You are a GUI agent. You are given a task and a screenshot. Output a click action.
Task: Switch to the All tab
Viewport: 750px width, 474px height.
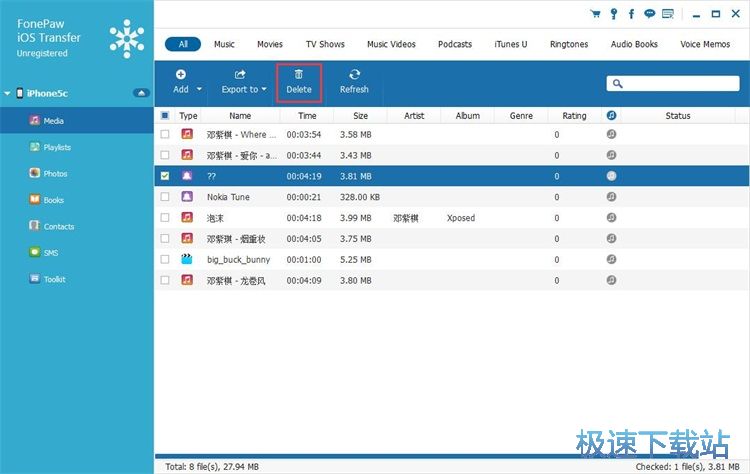click(x=183, y=44)
